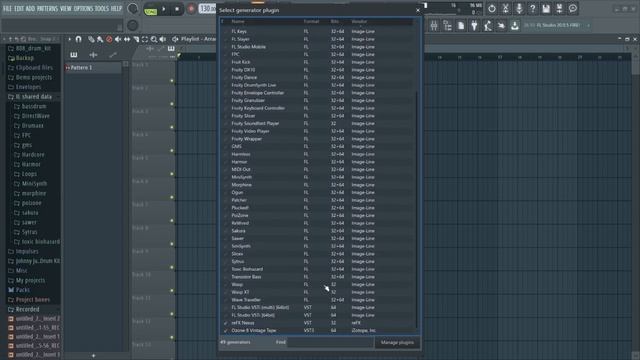This screenshot has width=640, height=360.
Task: Click the question mark help icon
Action: tap(532, 9)
